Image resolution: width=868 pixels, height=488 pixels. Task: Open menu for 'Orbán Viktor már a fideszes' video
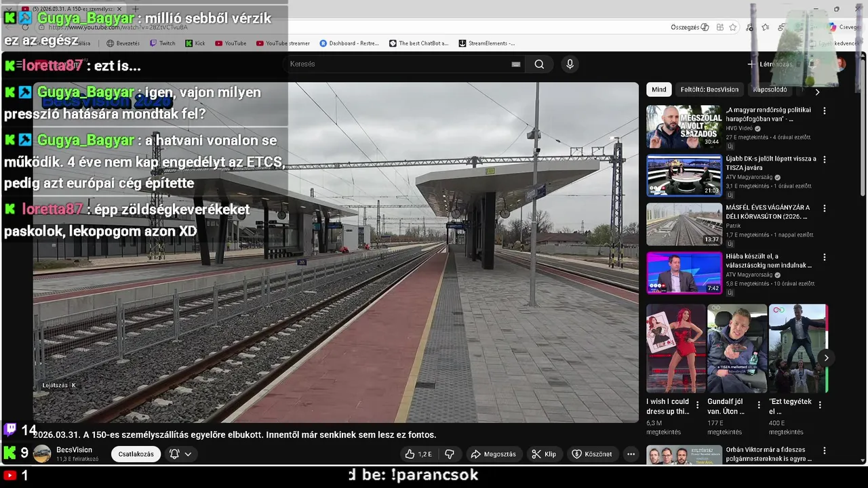tap(825, 451)
